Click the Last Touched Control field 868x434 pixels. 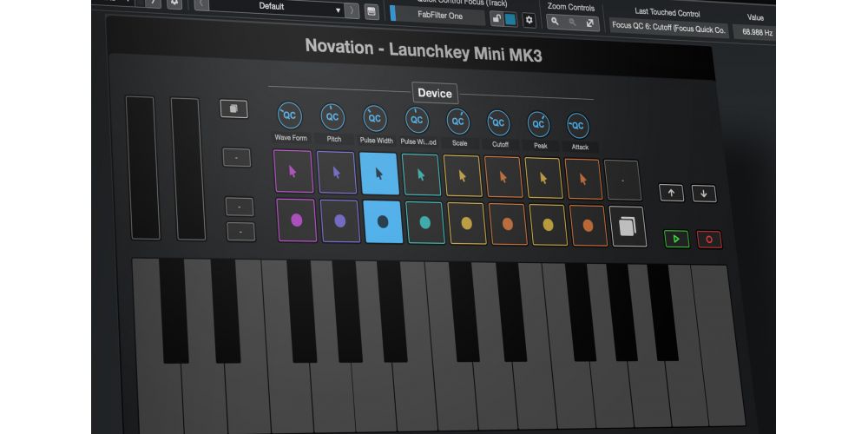[668, 29]
